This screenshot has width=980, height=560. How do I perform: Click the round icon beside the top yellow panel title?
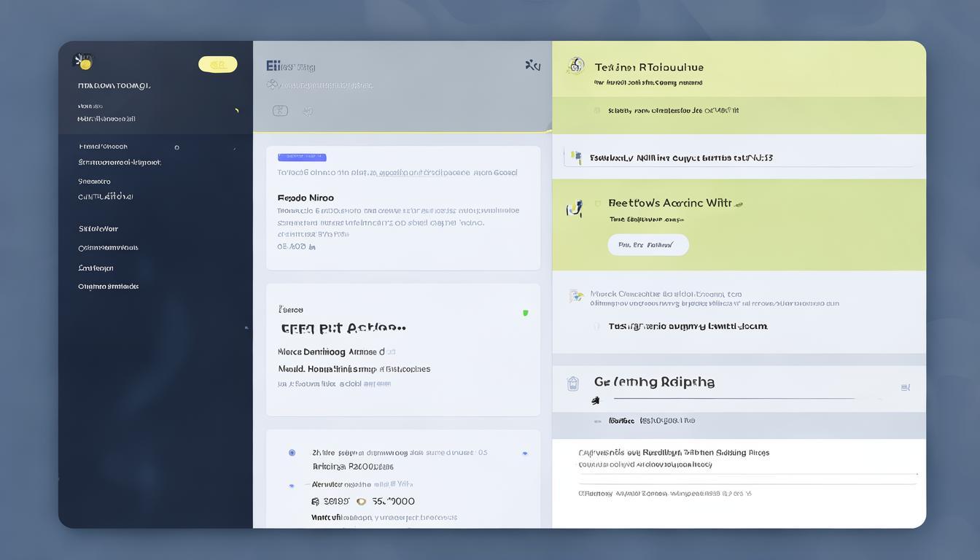pyautogui.click(x=575, y=66)
